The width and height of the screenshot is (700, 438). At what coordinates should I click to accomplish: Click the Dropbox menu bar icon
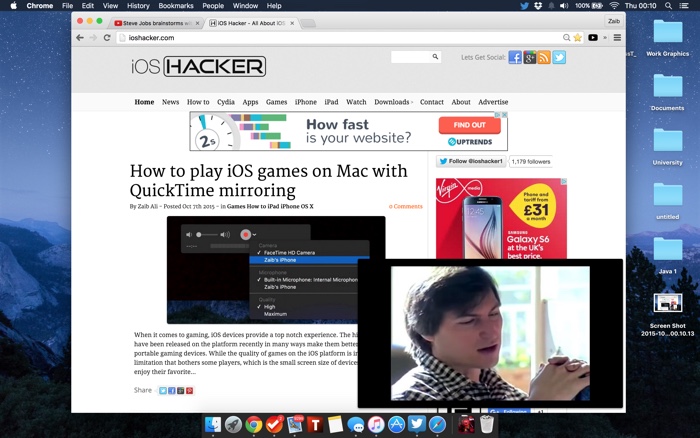pos(538,6)
